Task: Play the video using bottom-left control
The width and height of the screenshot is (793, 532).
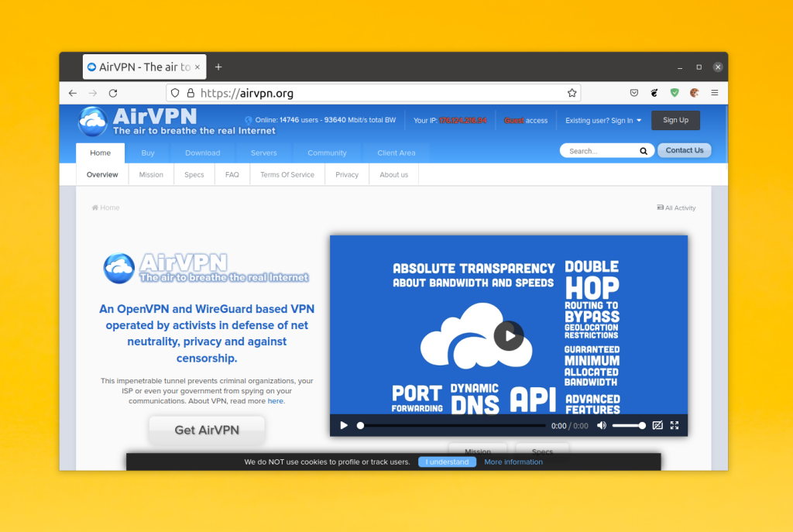Action: (x=343, y=425)
